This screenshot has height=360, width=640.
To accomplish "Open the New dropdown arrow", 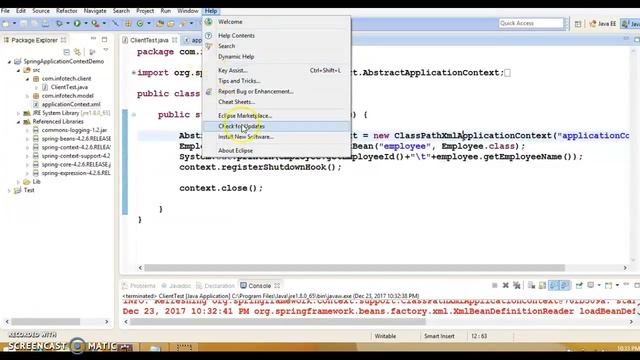I will [14, 23].
